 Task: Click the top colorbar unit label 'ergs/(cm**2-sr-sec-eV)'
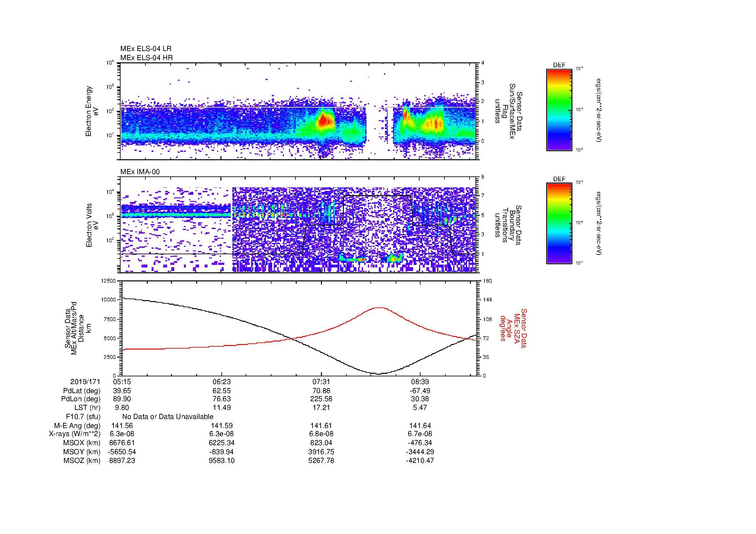pyautogui.click(x=599, y=110)
